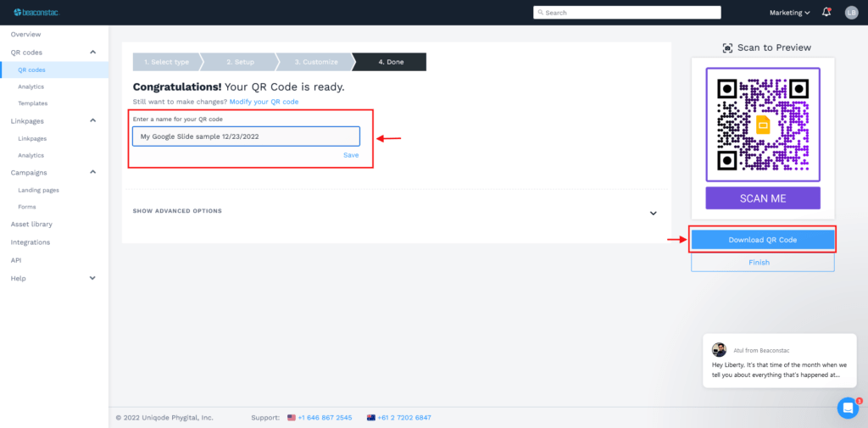This screenshot has height=428, width=868.
Task: Focus the QR code name input field
Action: click(247, 136)
